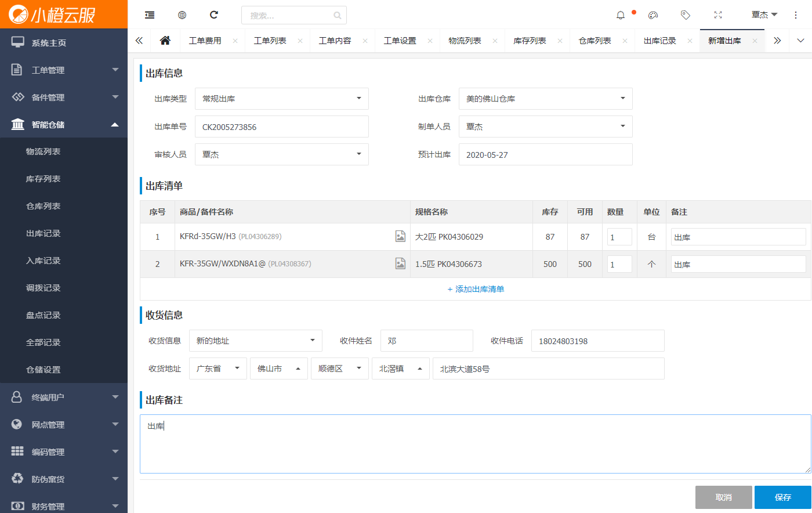The width and height of the screenshot is (812, 513).
Task: Open the 顺德区 district dropdown
Action: click(x=340, y=369)
